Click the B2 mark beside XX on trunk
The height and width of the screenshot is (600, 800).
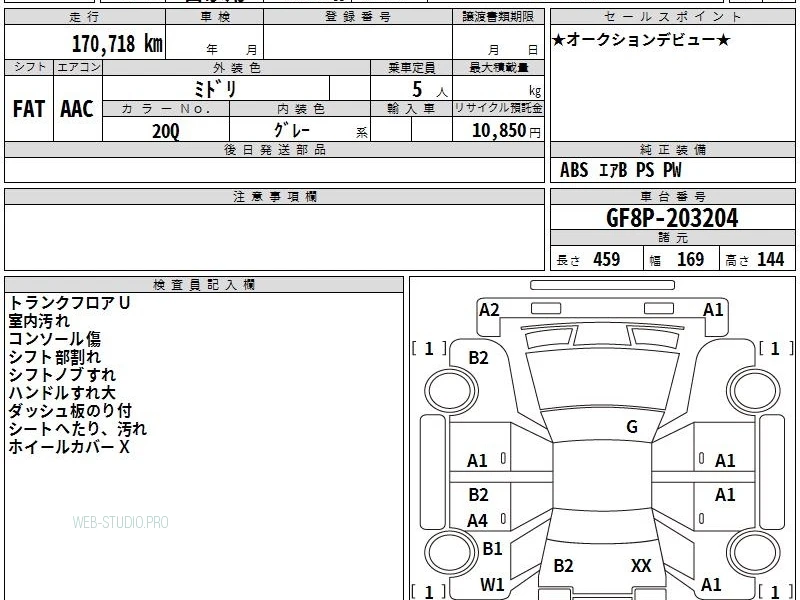563,565
